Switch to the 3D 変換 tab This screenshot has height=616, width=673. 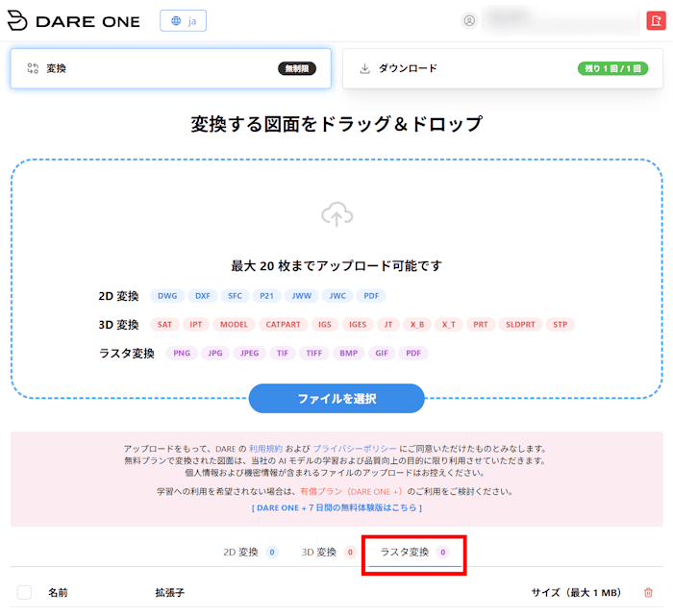329,552
